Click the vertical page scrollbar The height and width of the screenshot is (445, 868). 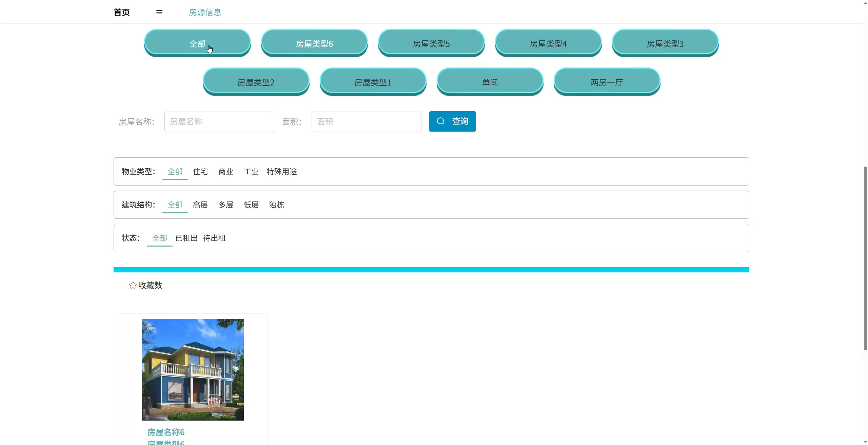coord(865,258)
